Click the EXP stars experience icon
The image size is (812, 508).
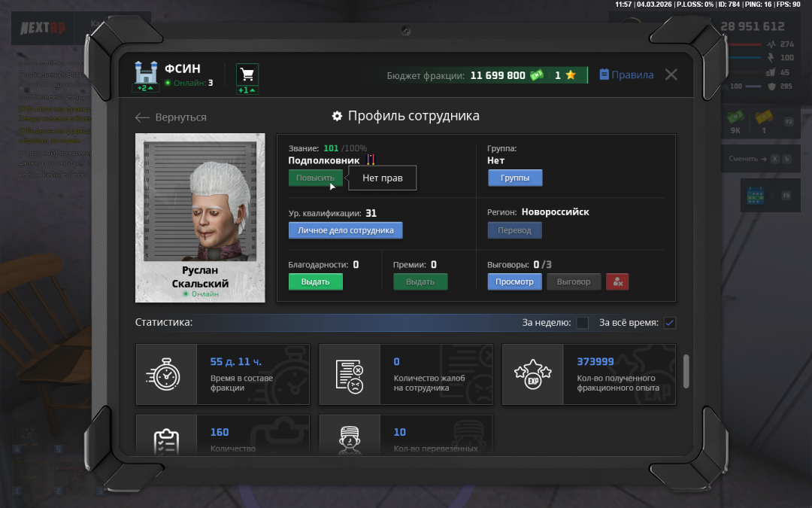pos(532,374)
